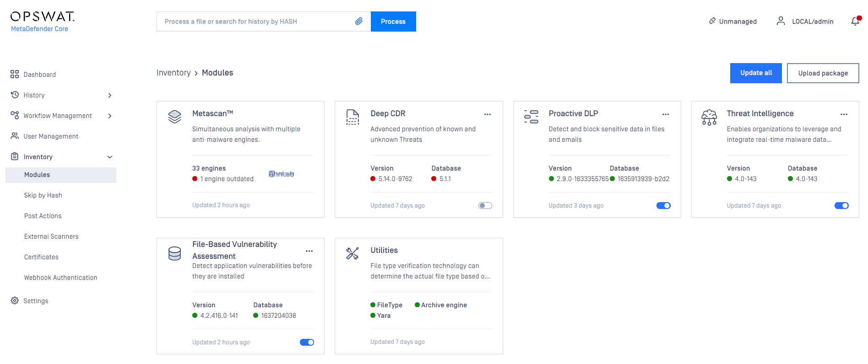Click the AhnLab engine logo

pos(281,174)
